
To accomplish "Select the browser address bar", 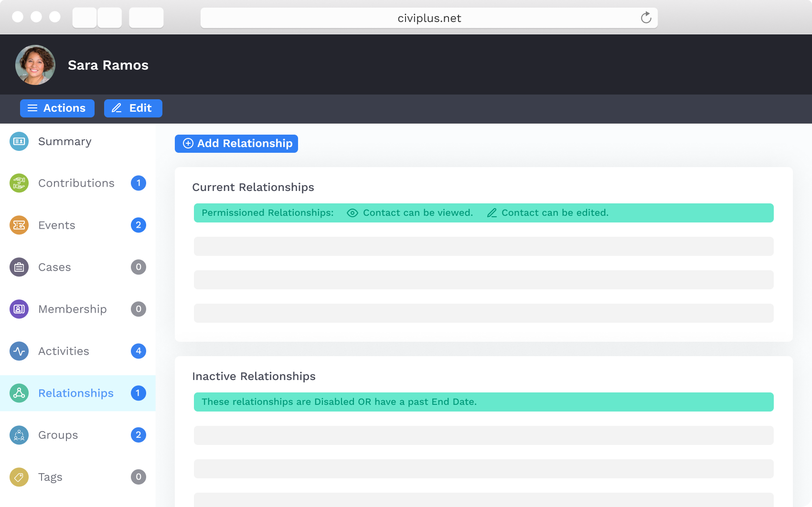I will 428,18.
